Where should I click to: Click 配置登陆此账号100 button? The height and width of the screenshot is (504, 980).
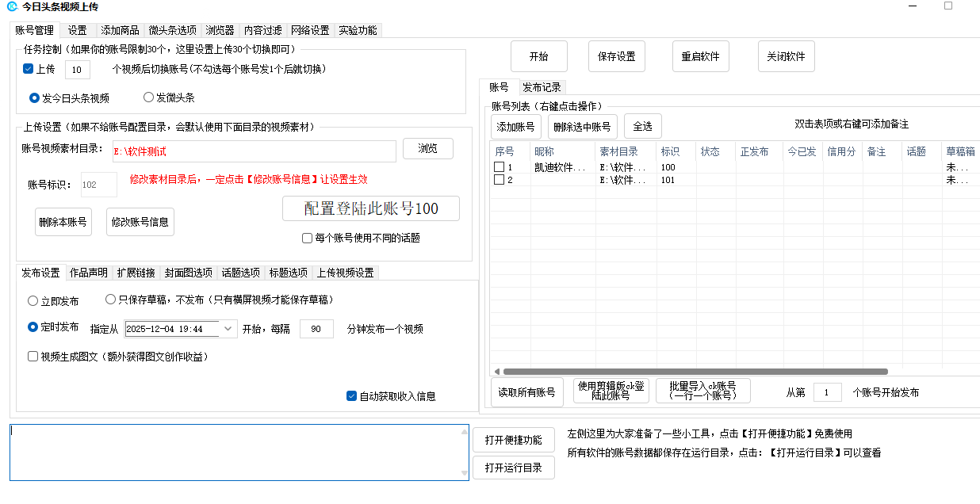[370, 208]
